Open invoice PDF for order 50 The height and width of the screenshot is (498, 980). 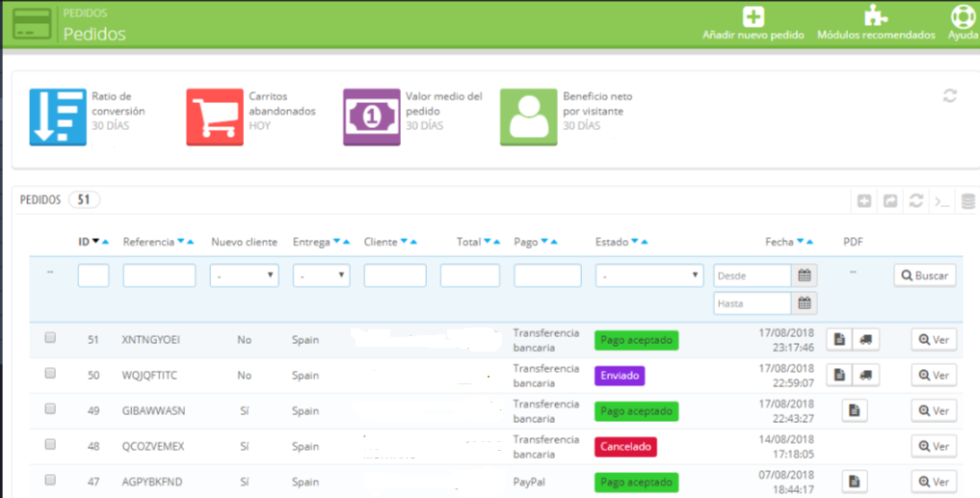(x=839, y=375)
